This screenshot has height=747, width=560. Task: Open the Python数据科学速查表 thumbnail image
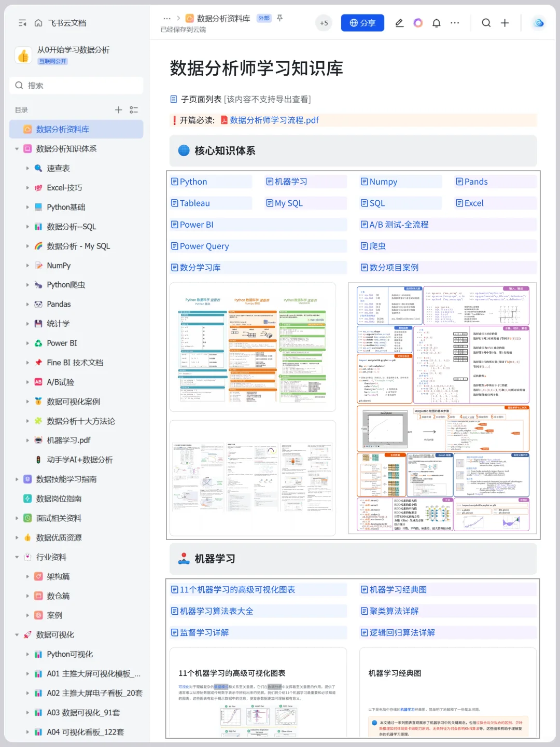coord(253,348)
